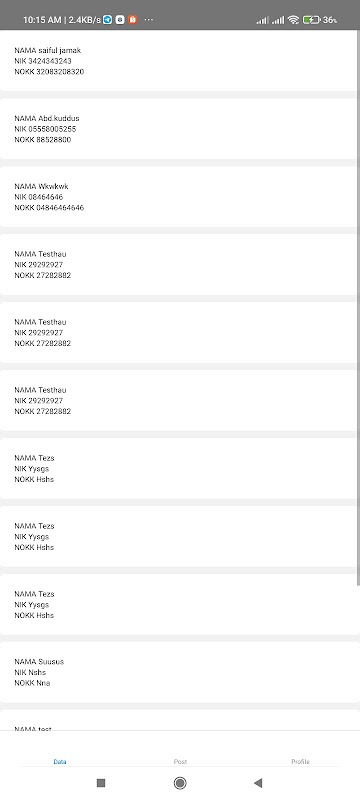Tap the white settings icon in status bar
Viewport: 360px width, 800px height.
(120, 20)
